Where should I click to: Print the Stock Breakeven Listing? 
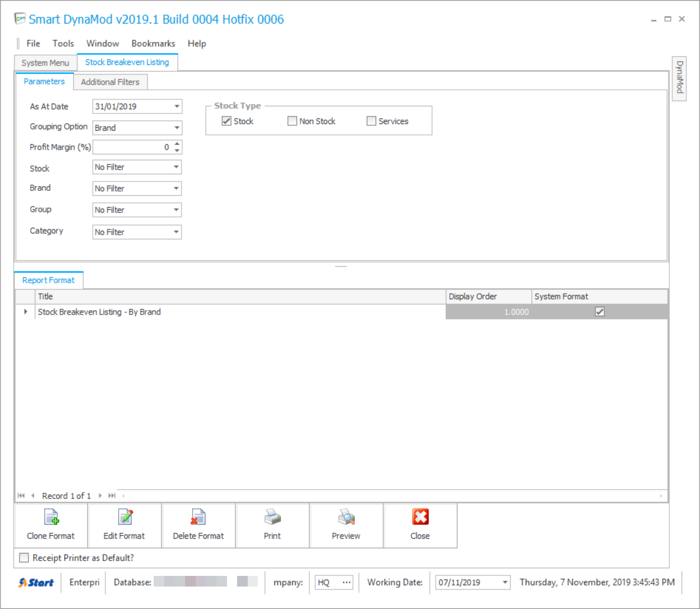coord(273,526)
